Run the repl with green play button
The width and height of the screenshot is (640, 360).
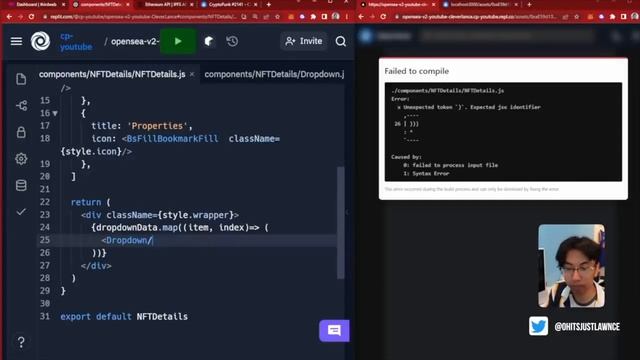pos(178,41)
